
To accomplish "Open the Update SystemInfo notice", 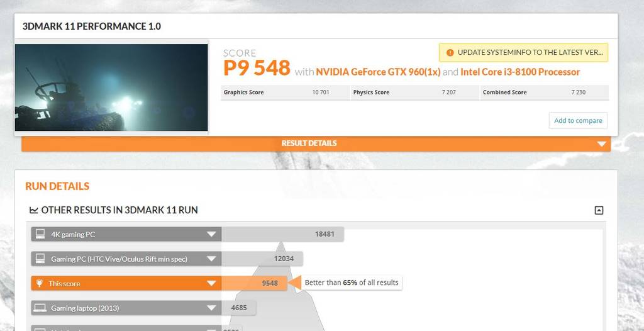I will point(523,53).
